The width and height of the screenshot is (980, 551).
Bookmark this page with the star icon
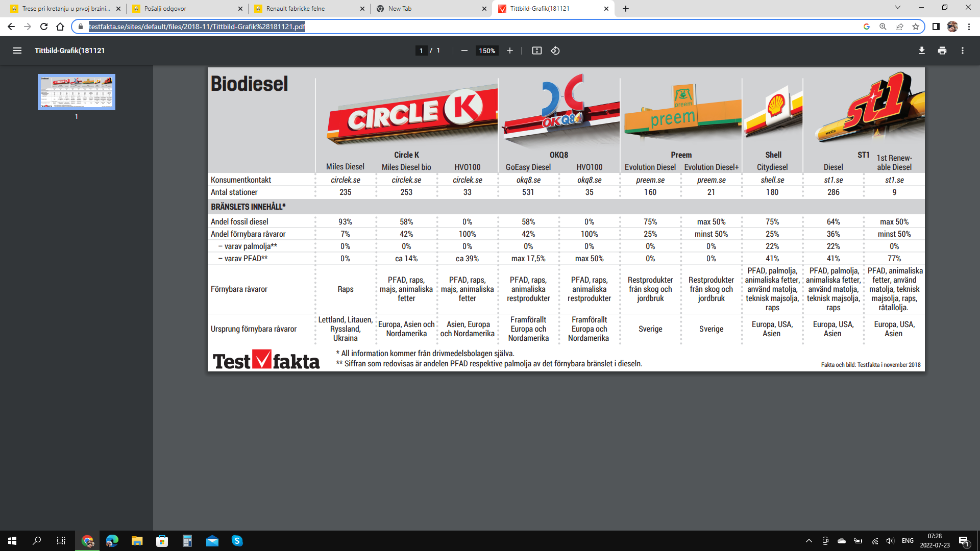pos(916,27)
